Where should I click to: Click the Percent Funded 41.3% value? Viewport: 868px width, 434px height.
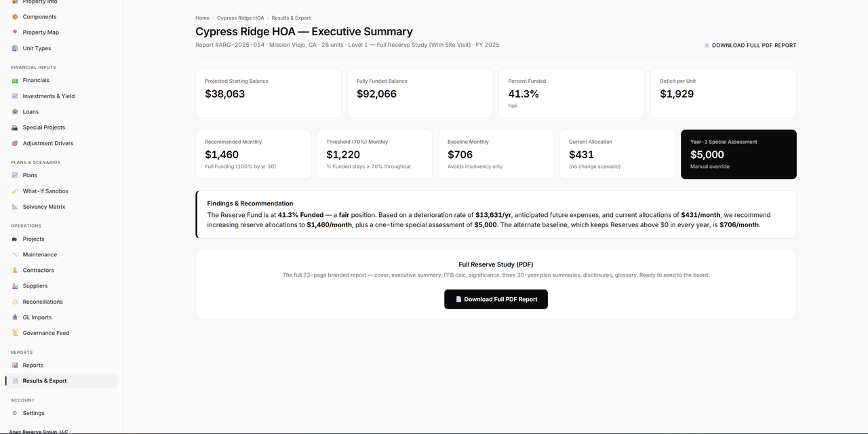coord(524,94)
